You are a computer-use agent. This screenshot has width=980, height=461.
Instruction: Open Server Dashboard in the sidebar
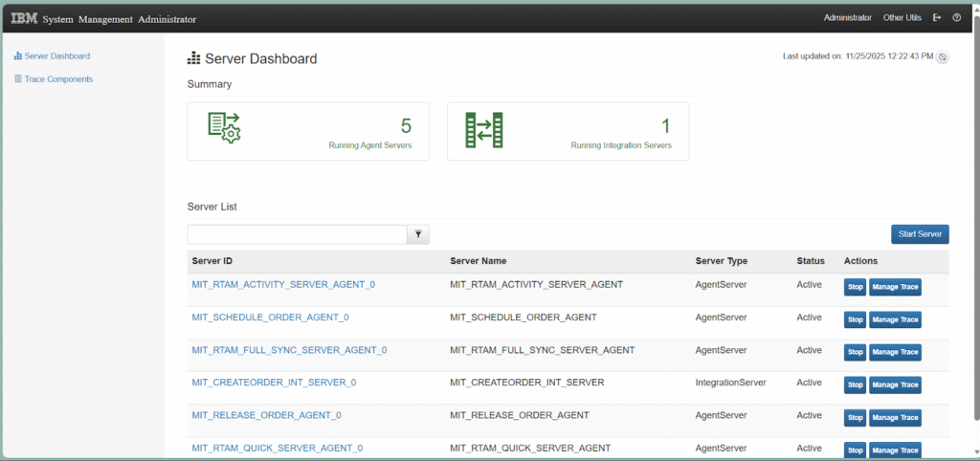pyautogui.click(x=56, y=56)
